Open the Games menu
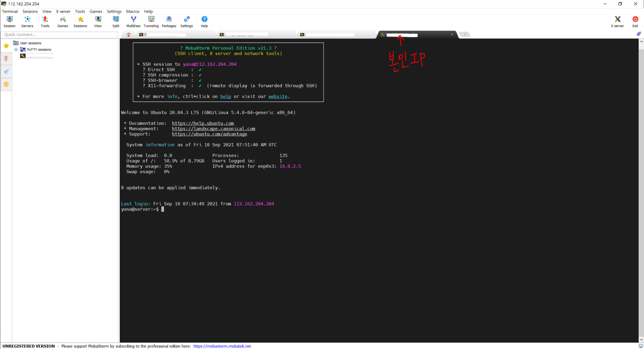The width and height of the screenshot is (644, 349). pos(96,11)
